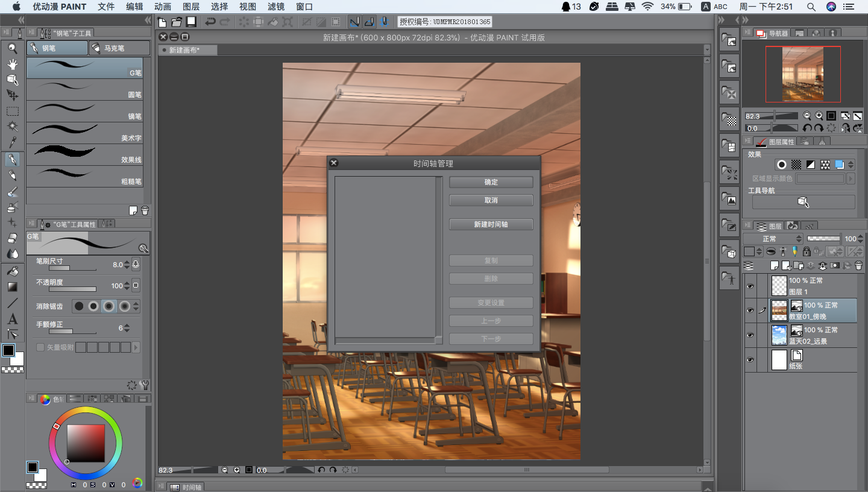Open the 滤镜 menu
The image size is (868, 492).
click(276, 7)
